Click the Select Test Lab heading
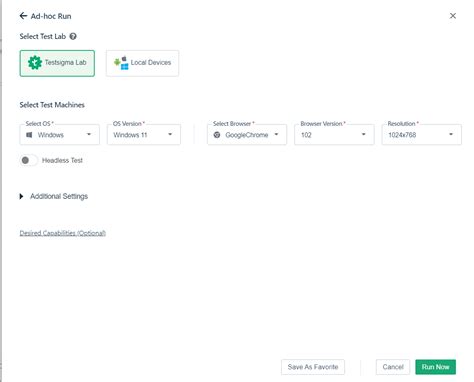 pyautogui.click(x=43, y=36)
